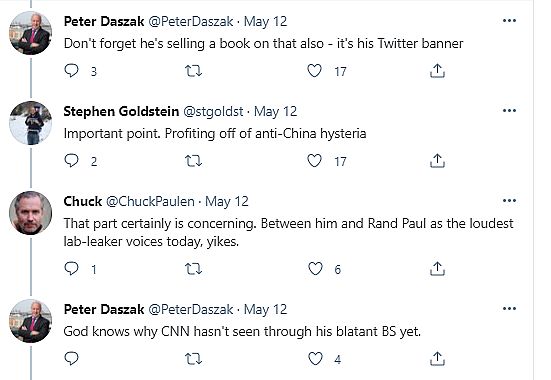The width and height of the screenshot is (551, 380).
Task: Share Stephen Goldstein's tweet
Action: pyautogui.click(x=437, y=161)
